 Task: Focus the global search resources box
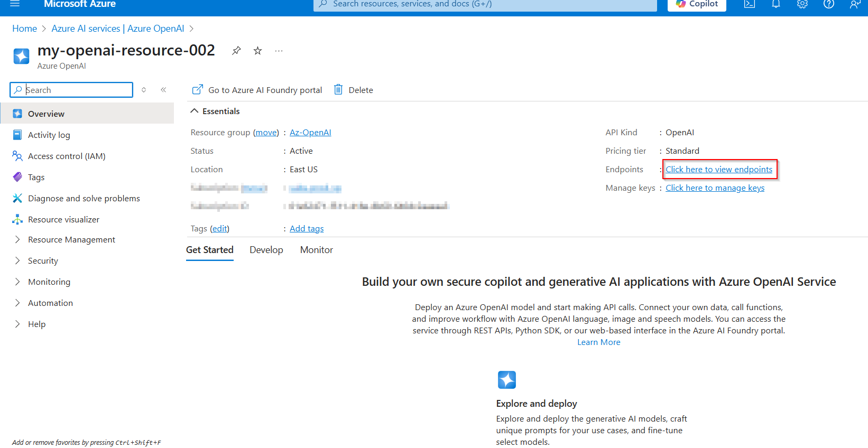pos(485,4)
